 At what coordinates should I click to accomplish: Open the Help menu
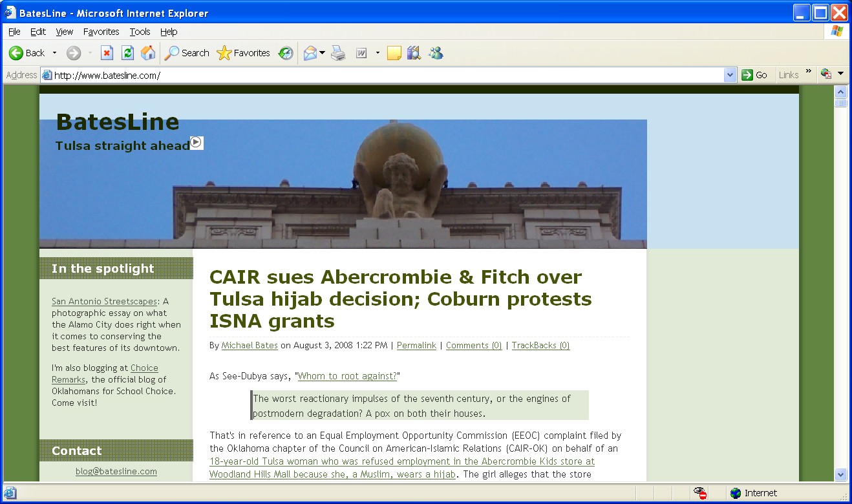(x=169, y=32)
